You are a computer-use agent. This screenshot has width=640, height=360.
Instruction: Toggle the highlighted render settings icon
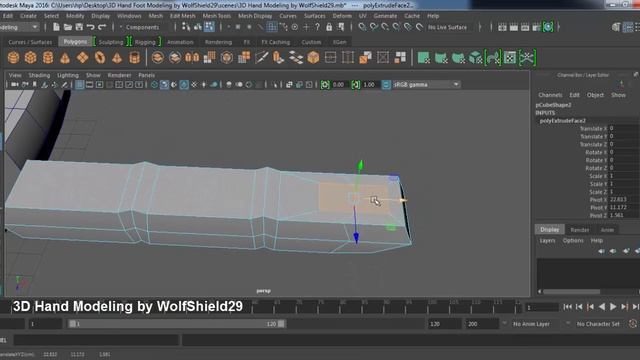[548, 27]
